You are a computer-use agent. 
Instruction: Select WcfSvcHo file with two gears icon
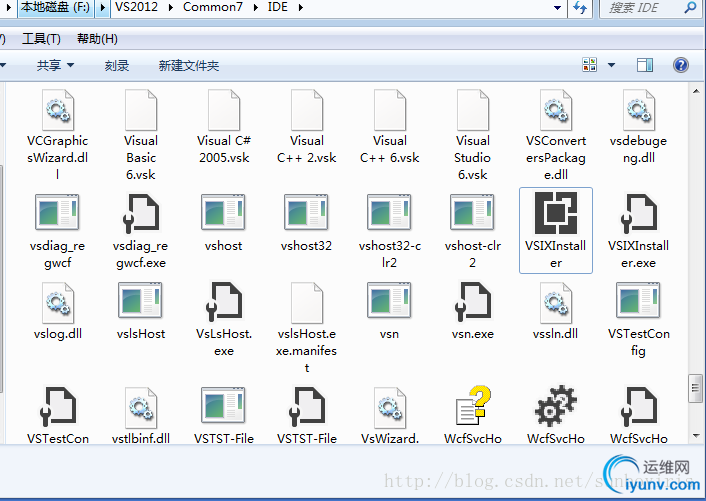point(556,415)
